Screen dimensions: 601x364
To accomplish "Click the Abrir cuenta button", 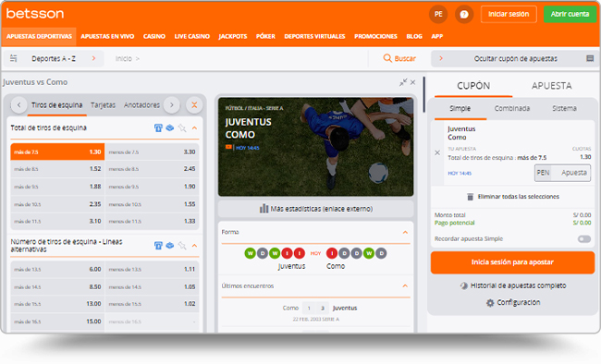I will 570,14.
